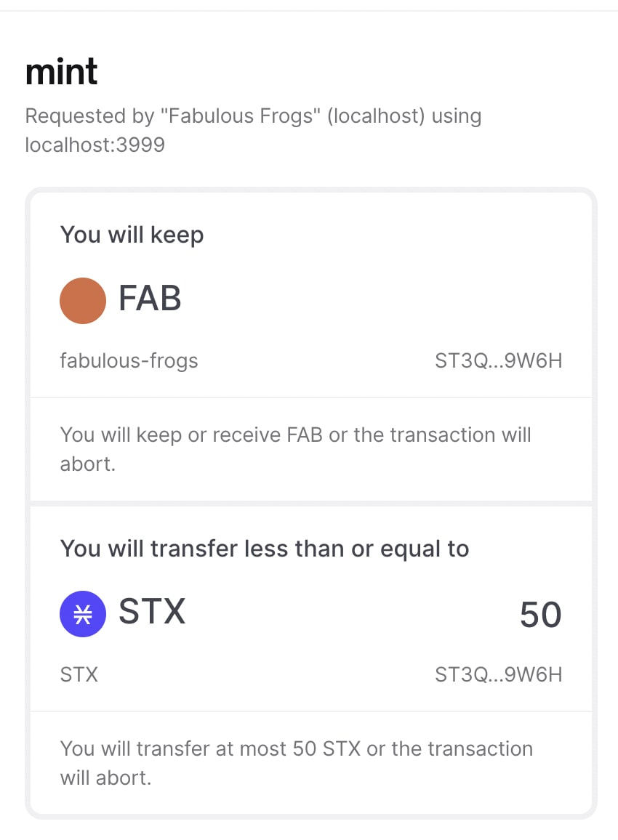
Task: Click the localhost:3999 network text
Action: 95,145
